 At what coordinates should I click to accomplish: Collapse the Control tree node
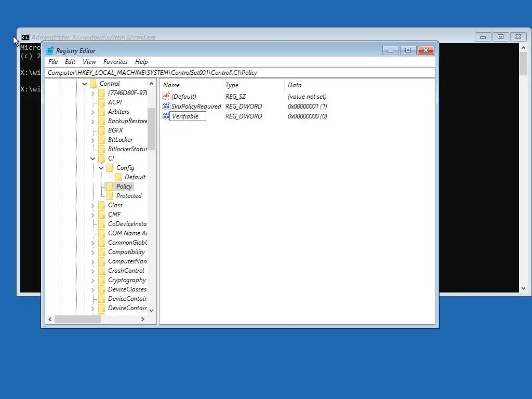point(85,84)
